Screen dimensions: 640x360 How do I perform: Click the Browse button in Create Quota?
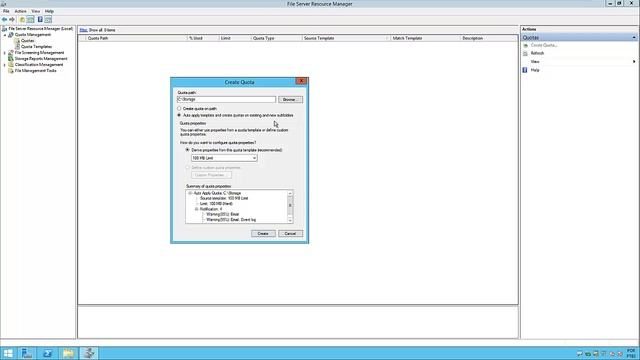(290, 100)
